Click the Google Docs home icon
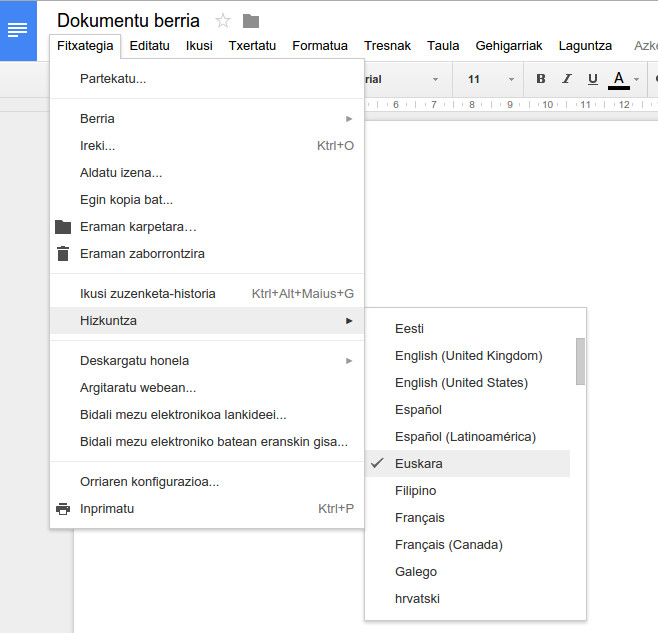 [18, 30]
